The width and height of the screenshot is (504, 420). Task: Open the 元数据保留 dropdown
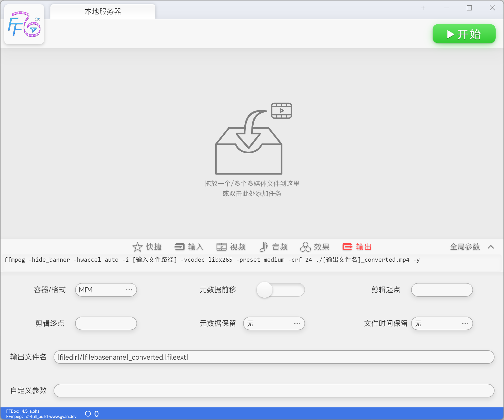[274, 323]
